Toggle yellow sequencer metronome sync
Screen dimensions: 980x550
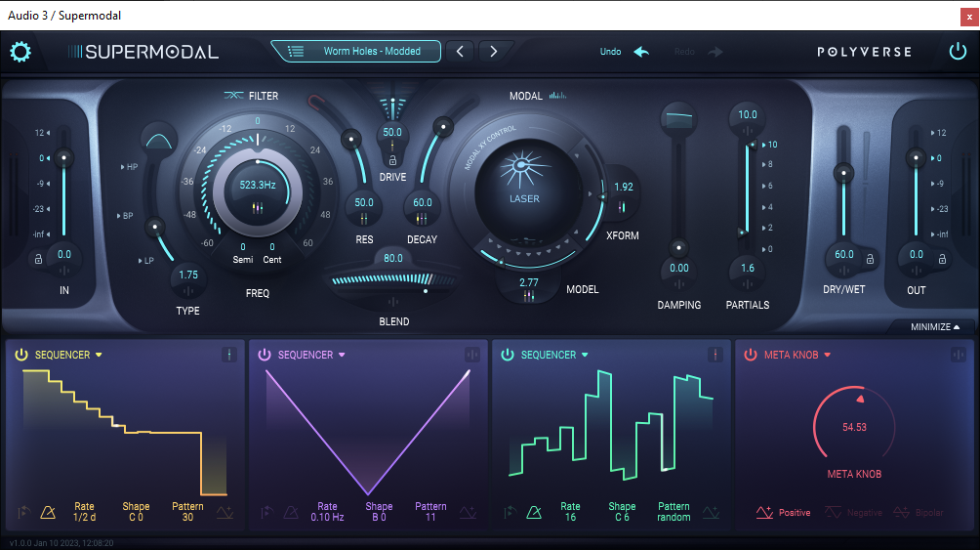click(48, 513)
